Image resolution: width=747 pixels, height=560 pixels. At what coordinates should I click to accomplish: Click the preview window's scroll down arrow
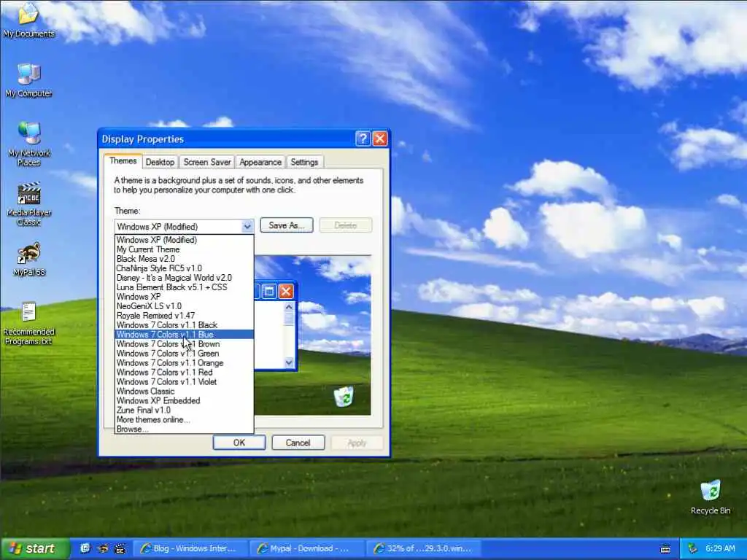tap(289, 363)
